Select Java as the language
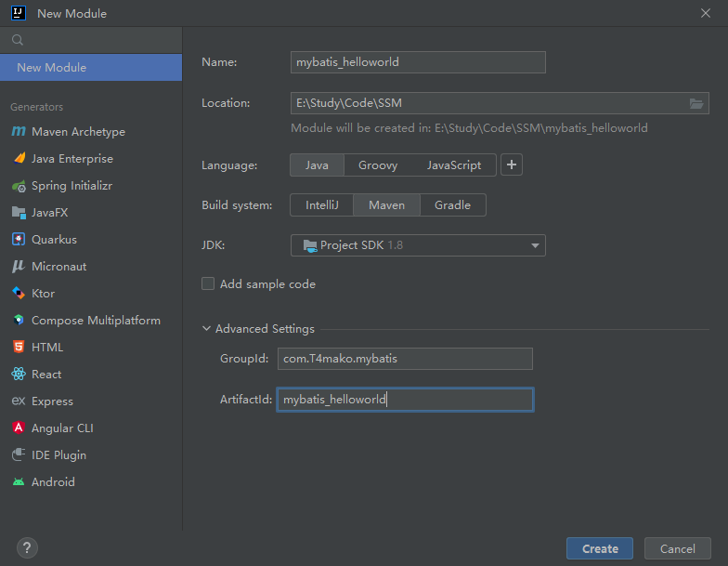 click(x=318, y=165)
